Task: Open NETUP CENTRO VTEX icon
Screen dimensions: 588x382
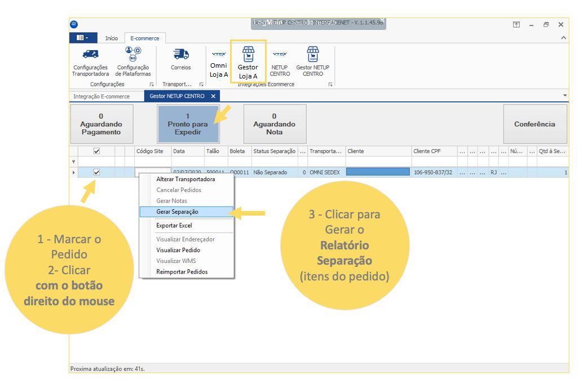Action: click(x=280, y=55)
